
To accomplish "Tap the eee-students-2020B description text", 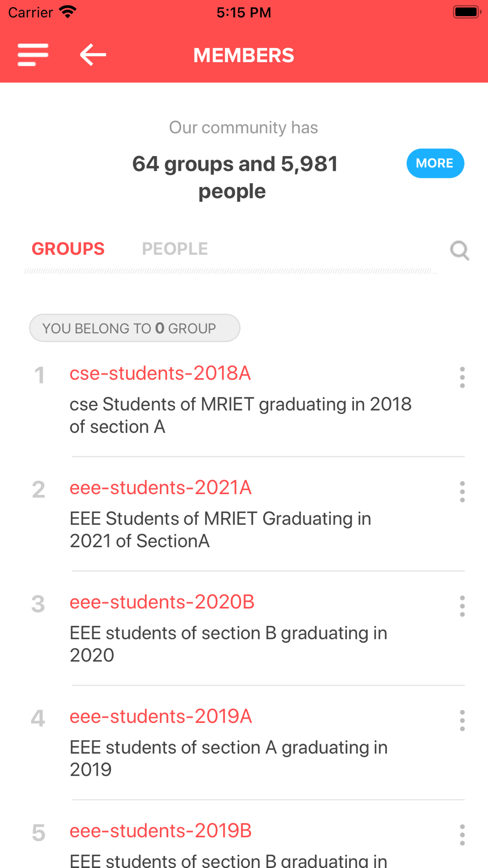I will pos(228,644).
